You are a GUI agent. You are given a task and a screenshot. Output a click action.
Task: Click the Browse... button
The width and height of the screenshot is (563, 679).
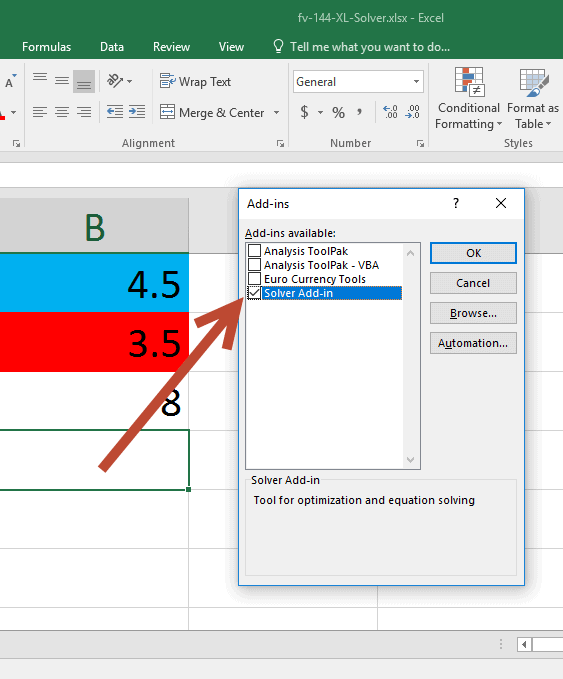pos(473,313)
